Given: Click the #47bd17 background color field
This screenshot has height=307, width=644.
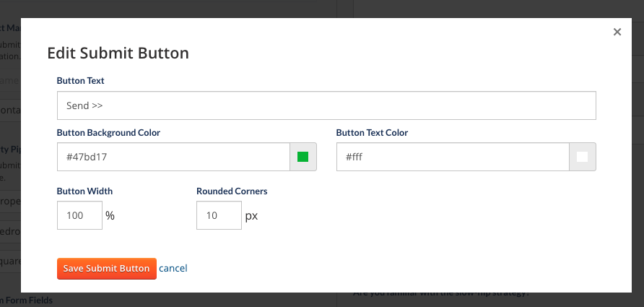Looking at the screenshot, I should [x=174, y=157].
